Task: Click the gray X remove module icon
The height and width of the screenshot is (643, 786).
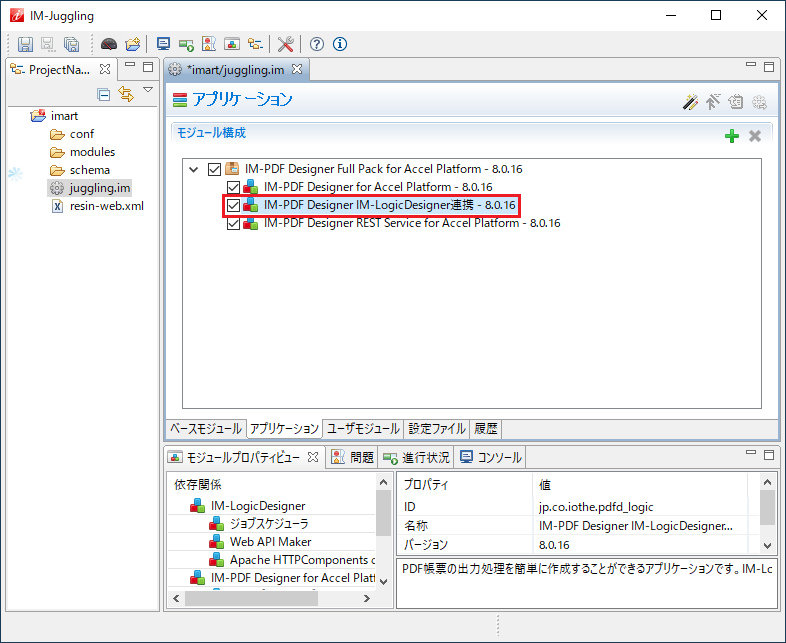Action: tap(754, 136)
